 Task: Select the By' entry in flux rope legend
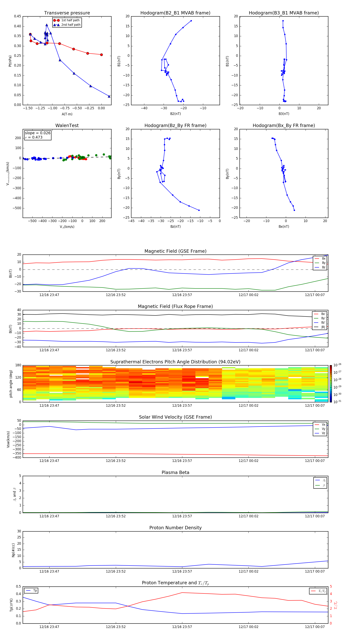coord(320,318)
